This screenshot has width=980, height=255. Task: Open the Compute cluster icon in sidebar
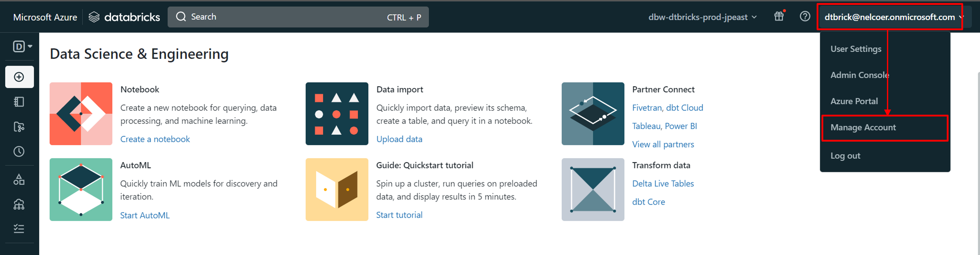tap(19, 205)
